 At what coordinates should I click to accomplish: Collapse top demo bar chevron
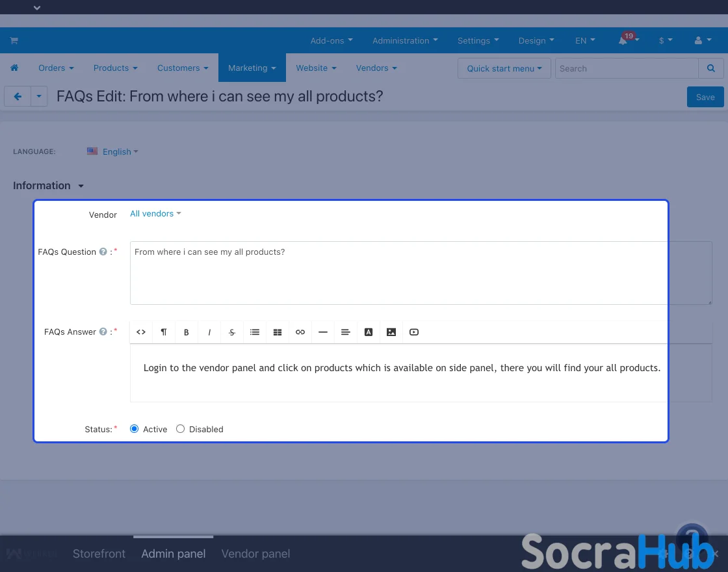tap(37, 7)
